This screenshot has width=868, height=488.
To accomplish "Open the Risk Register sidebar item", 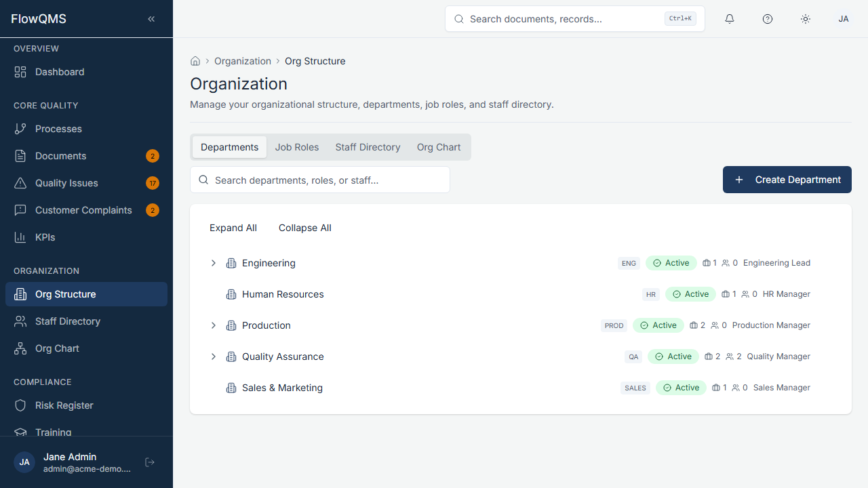I will (64, 405).
